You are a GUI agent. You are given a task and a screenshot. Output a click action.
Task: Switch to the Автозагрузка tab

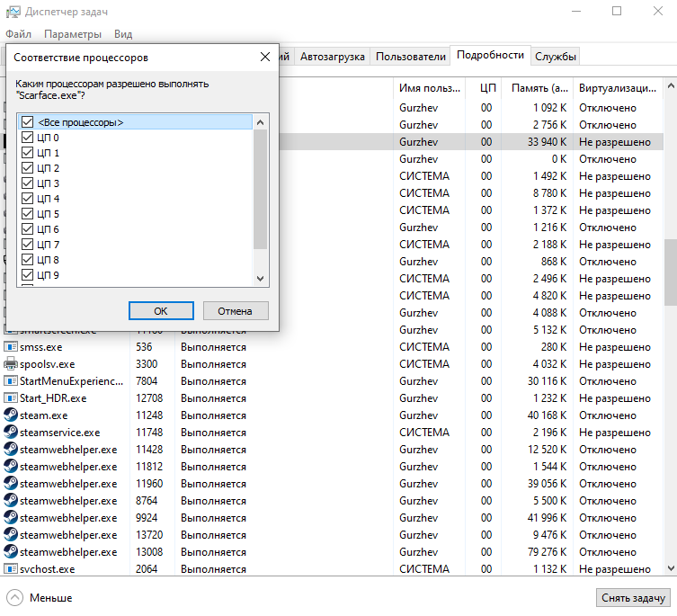point(332,57)
